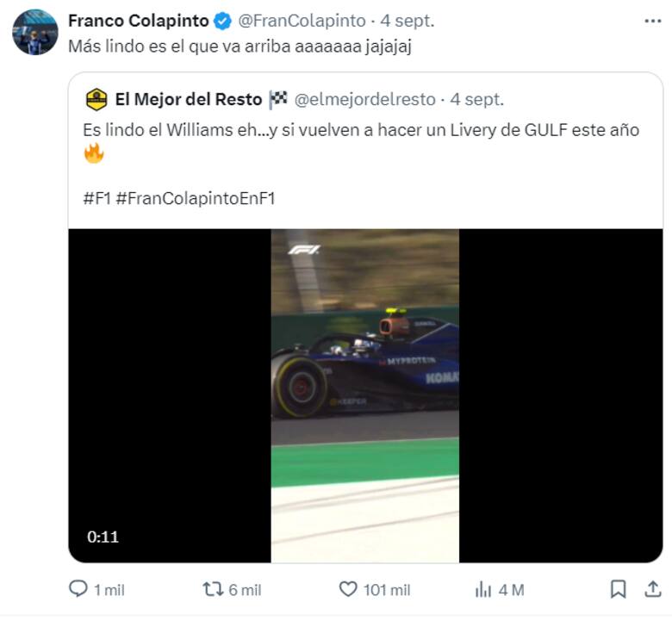Click the repost arrows icon
The image size is (672, 621).
coord(213,589)
